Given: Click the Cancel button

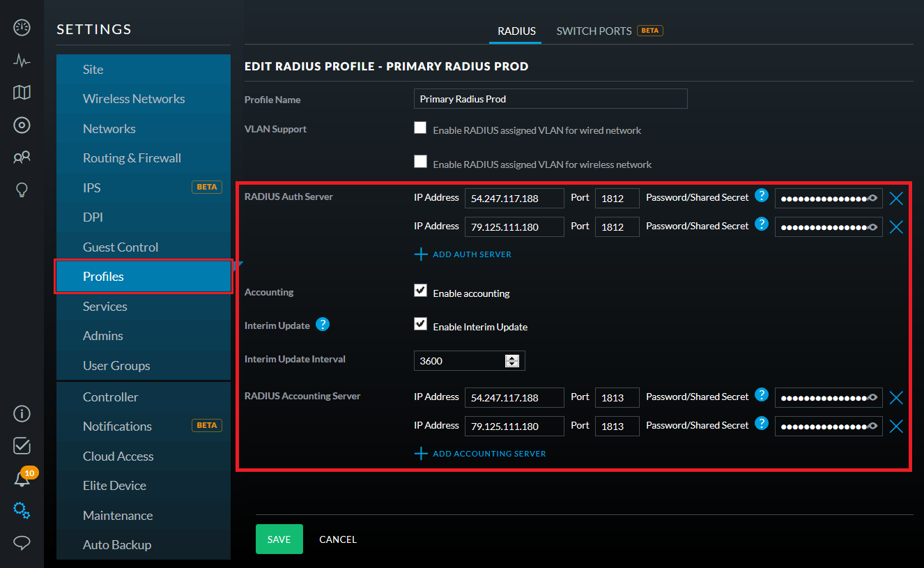Looking at the screenshot, I should pyautogui.click(x=338, y=539).
